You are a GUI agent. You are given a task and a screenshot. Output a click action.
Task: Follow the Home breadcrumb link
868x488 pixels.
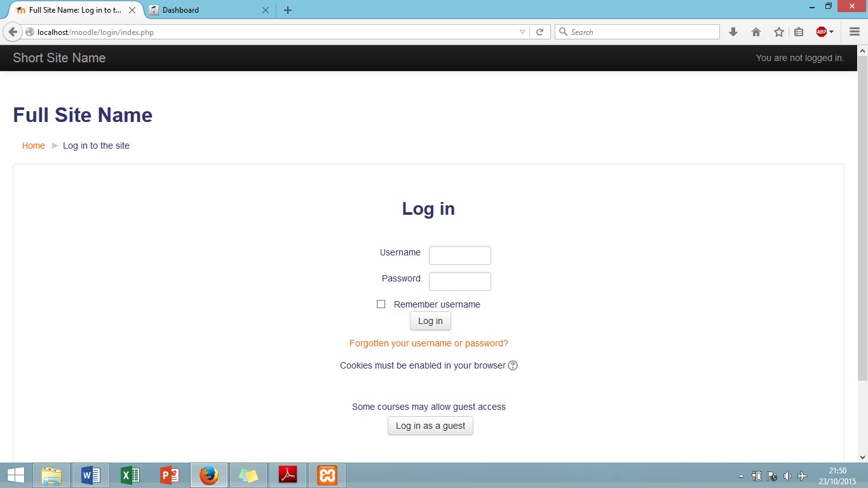[x=34, y=146]
